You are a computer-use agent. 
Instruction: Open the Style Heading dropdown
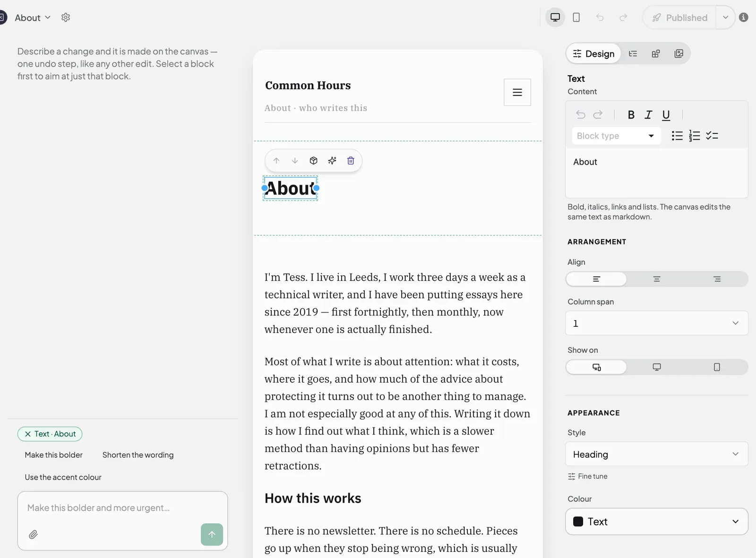[x=657, y=454]
